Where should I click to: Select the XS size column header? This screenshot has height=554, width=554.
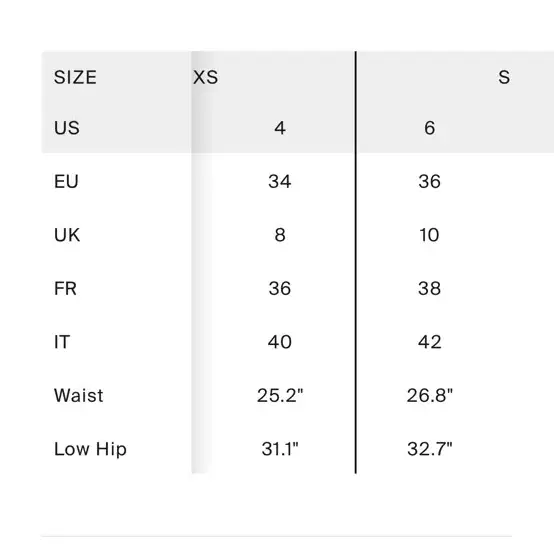(x=205, y=77)
